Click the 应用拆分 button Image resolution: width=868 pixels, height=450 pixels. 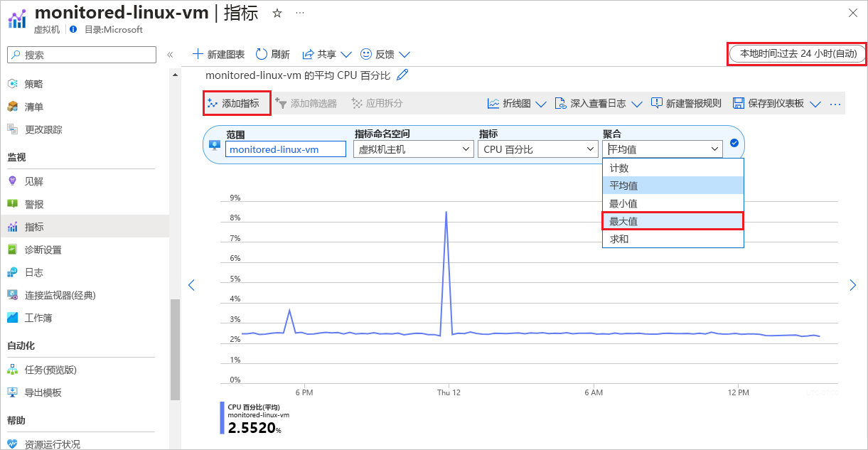click(x=377, y=103)
